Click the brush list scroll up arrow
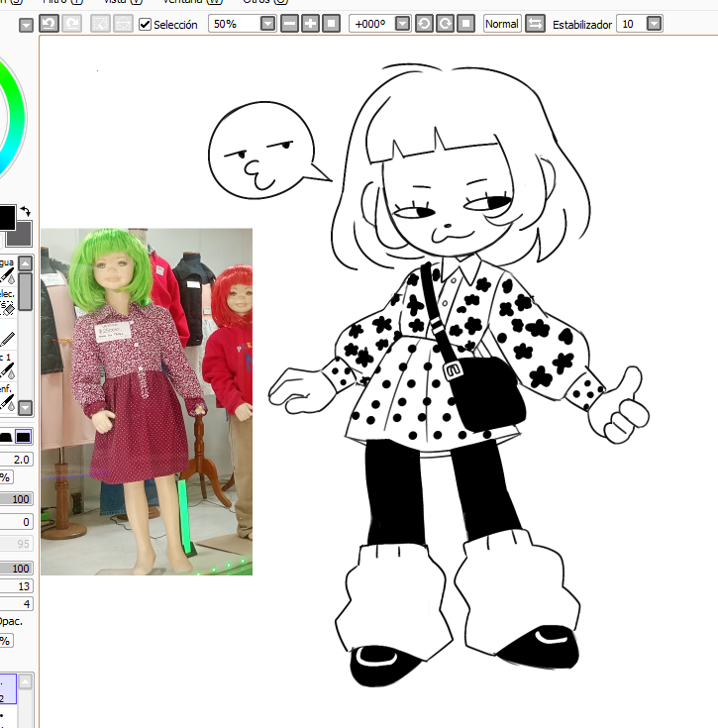718x728 pixels. 25,263
